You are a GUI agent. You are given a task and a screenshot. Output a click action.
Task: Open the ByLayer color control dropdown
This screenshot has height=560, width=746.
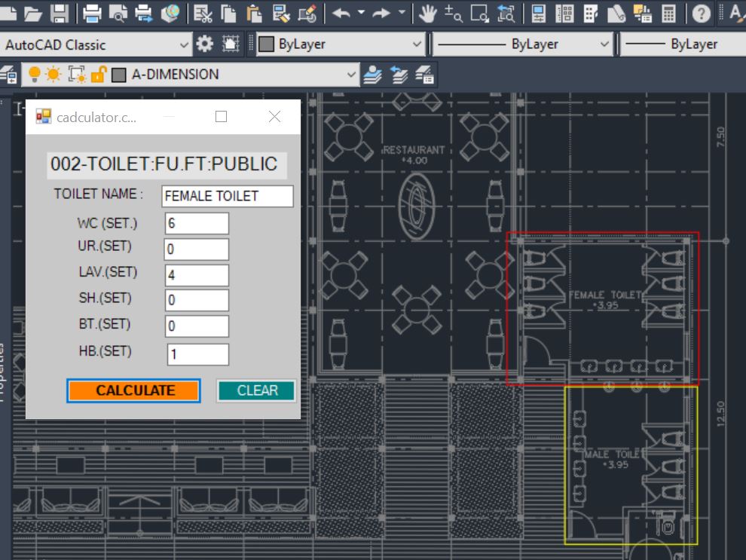(417, 44)
